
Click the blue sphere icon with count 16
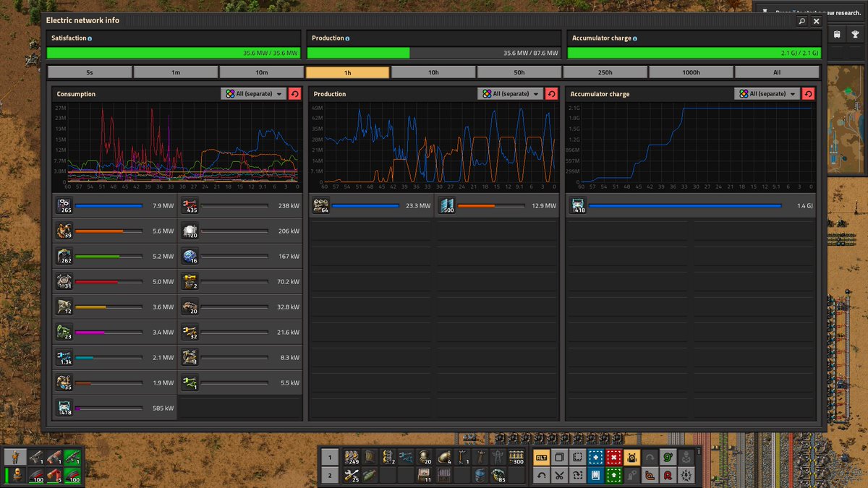(x=190, y=257)
